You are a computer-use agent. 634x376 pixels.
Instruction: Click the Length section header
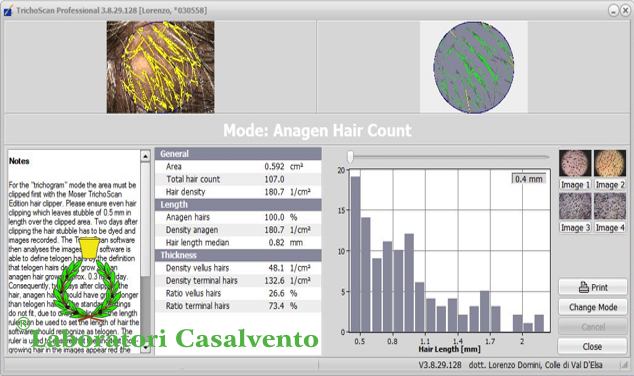click(238, 205)
